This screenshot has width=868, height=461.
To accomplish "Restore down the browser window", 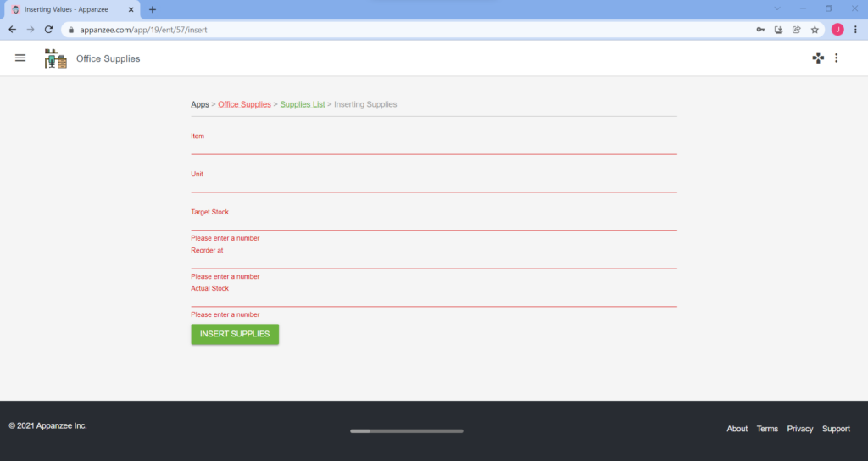I will (x=829, y=8).
